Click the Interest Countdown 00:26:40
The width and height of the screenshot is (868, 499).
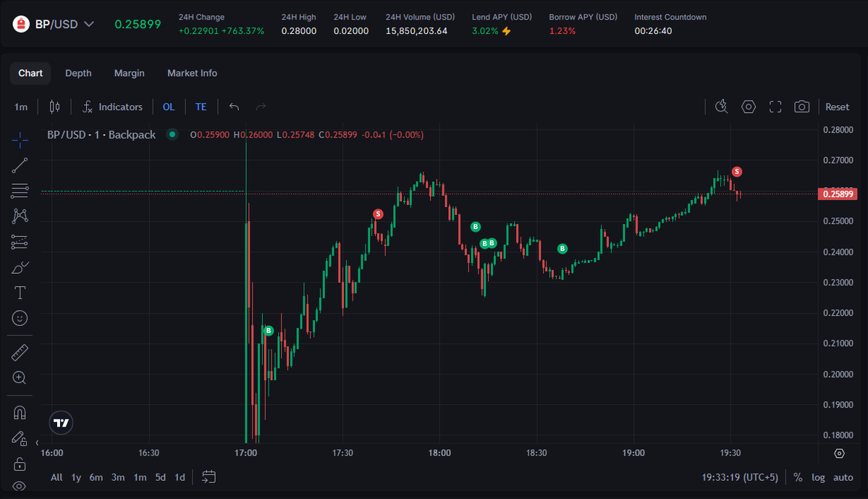click(653, 31)
